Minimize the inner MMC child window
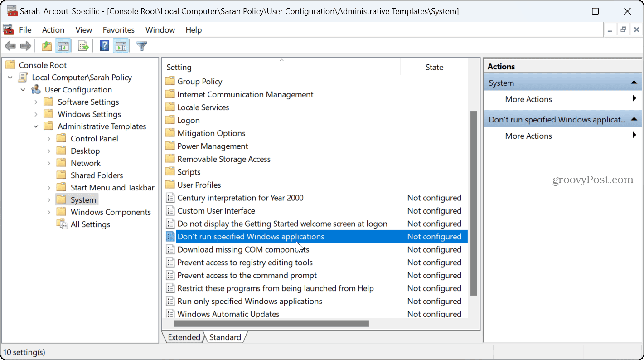This screenshot has width=644, height=360. tap(610, 30)
